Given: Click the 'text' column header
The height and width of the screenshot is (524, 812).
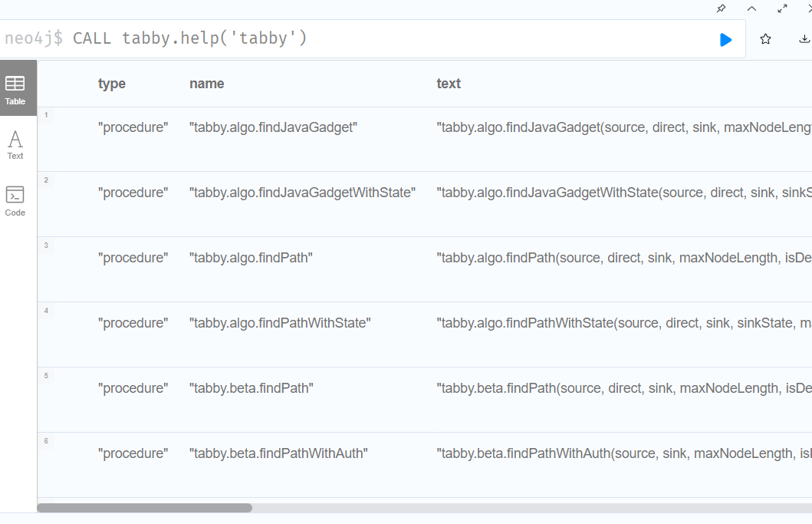Looking at the screenshot, I should coord(449,84).
